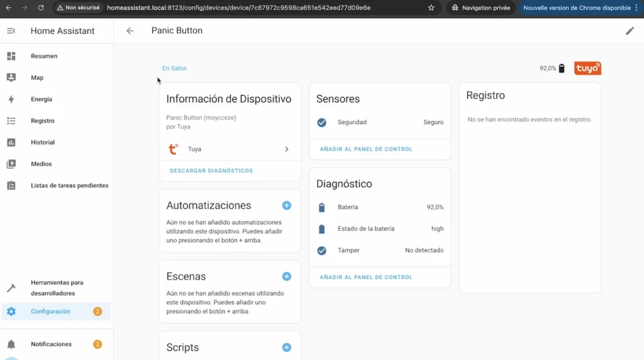Viewport: 644px width, 360px height.
Task: Click the Registro list icon in sidebar
Action: (11, 121)
